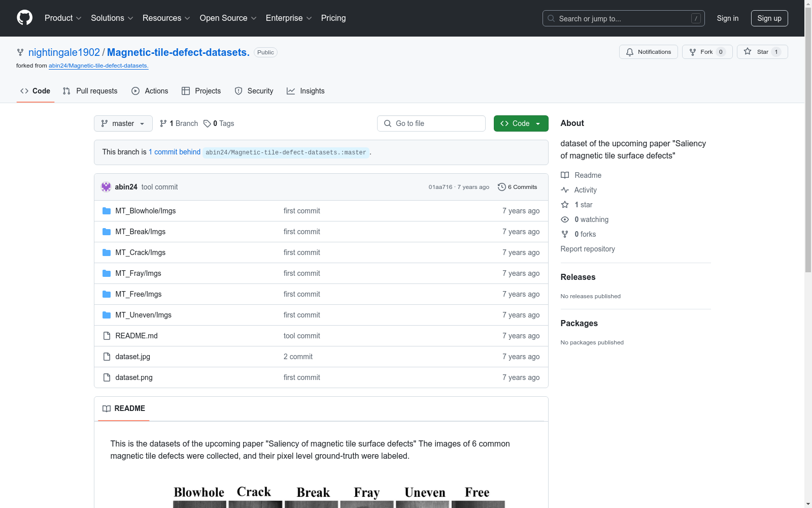Expand the Product menu
Image resolution: width=812 pixels, height=508 pixels.
click(63, 18)
